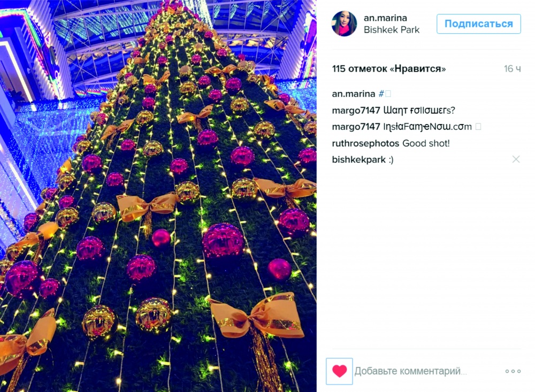Open an.marina username in caption

coord(354,94)
